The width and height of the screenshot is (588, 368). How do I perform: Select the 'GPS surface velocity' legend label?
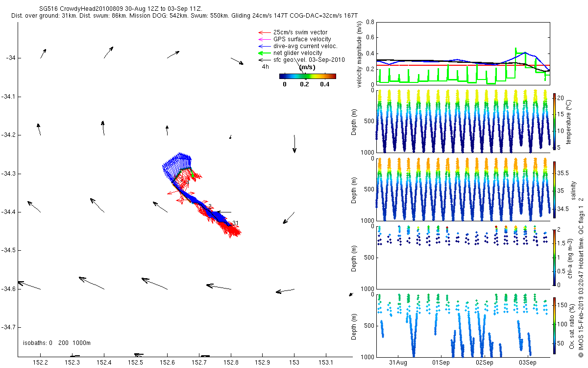pos(302,39)
